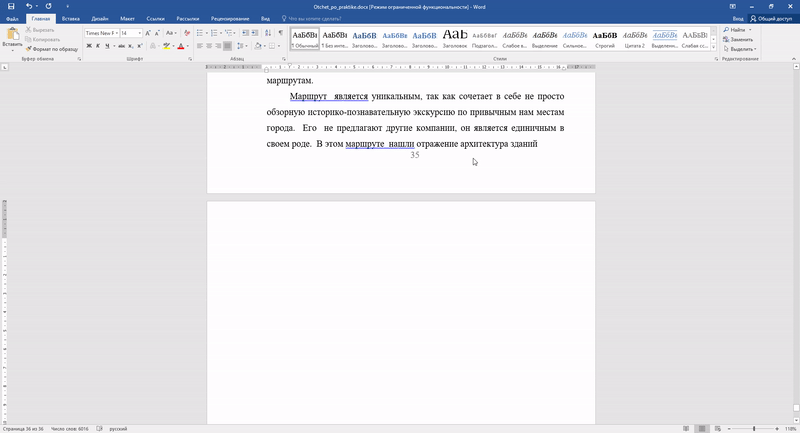Apply the Цитата 2 style
800x433 pixels.
(x=635, y=39)
